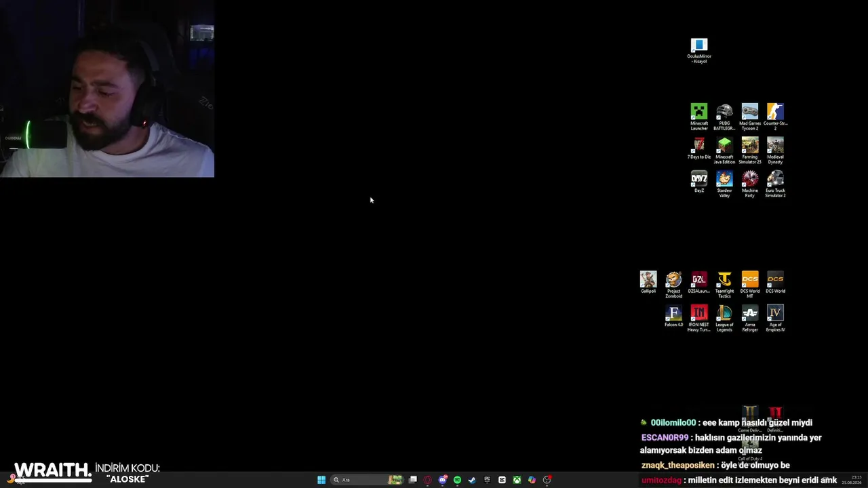Show the taskbar clock and date panel

pos(852,480)
